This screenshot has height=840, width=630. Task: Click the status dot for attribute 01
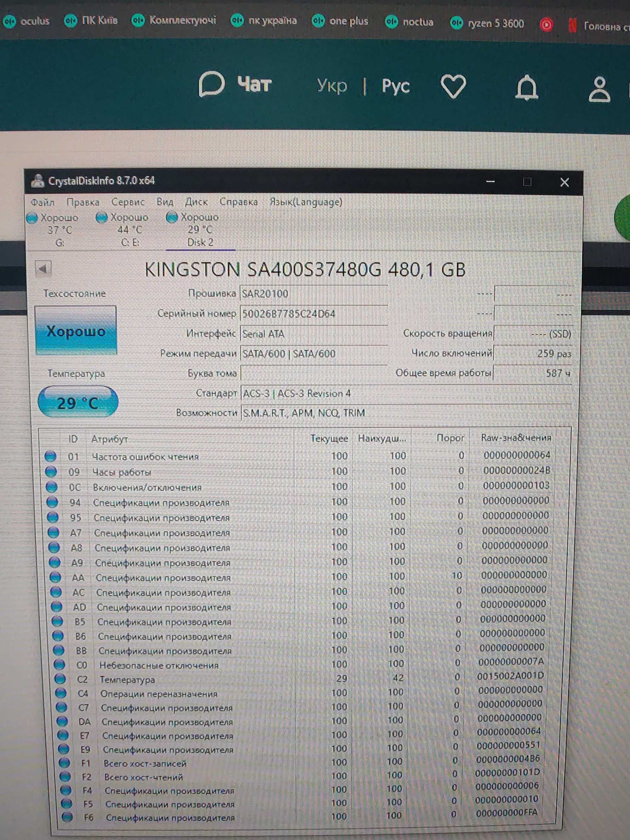coord(50,456)
